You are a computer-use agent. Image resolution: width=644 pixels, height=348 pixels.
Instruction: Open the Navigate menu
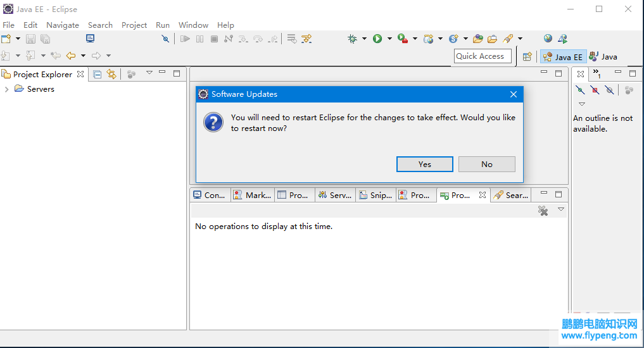point(63,25)
